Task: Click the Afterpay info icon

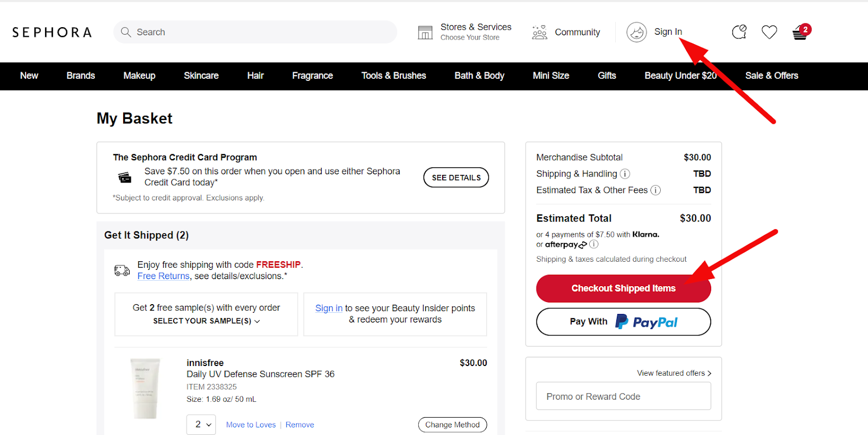Action: 594,244
